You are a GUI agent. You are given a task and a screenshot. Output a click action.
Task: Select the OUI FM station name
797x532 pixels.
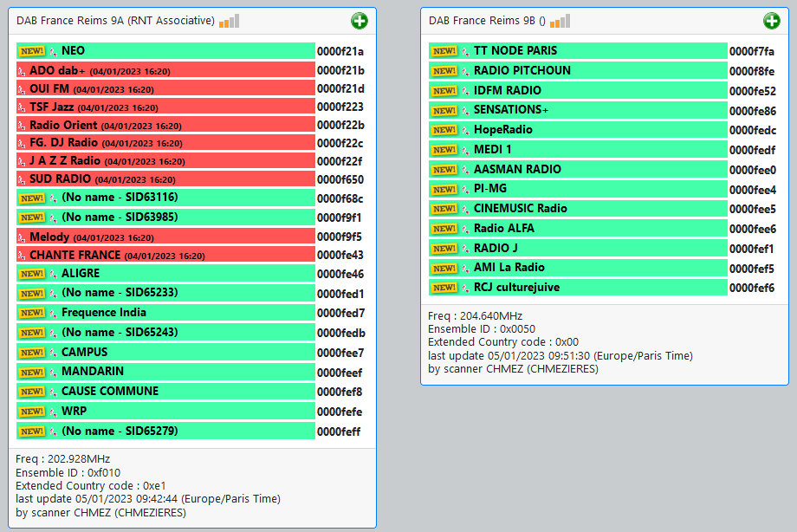(x=49, y=89)
